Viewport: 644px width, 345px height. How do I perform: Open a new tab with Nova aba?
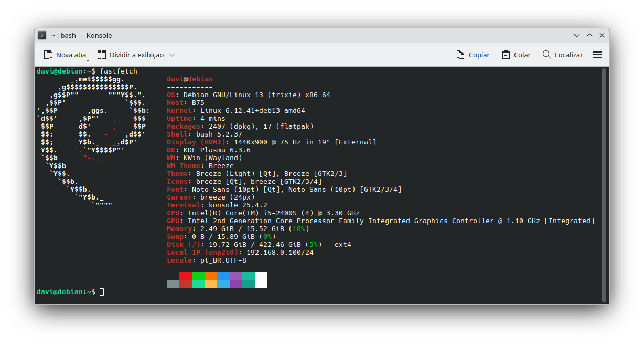tap(65, 55)
